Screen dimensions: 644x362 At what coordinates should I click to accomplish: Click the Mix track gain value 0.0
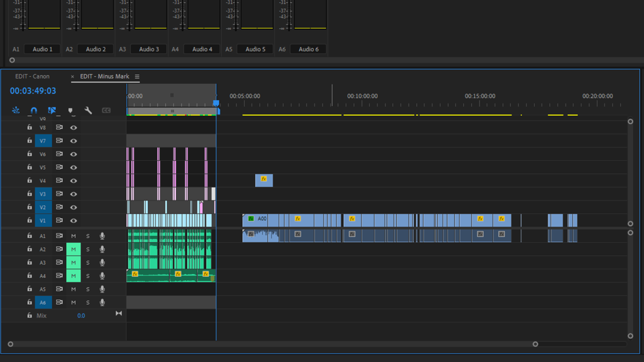point(81,315)
